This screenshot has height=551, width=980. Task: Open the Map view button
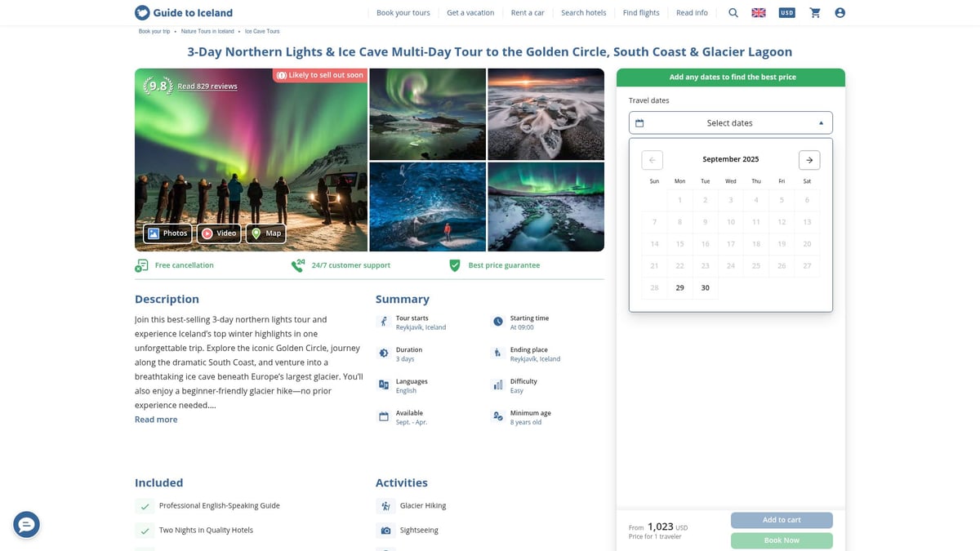coord(265,233)
